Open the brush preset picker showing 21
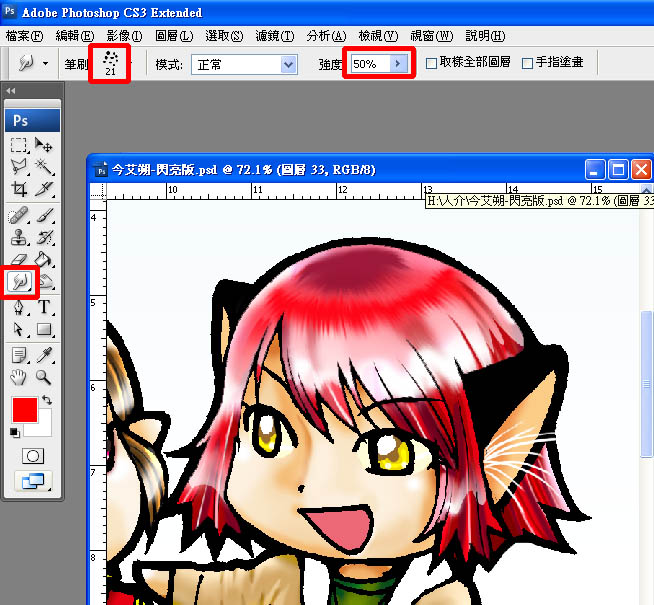This screenshot has width=654, height=605. (x=110, y=64)
